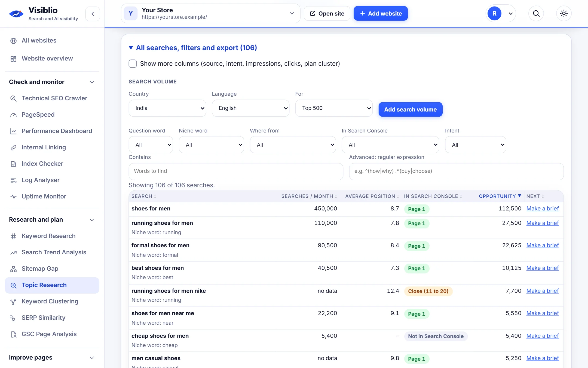
Task: Click the regular expression input field
Action: [456, 171]
